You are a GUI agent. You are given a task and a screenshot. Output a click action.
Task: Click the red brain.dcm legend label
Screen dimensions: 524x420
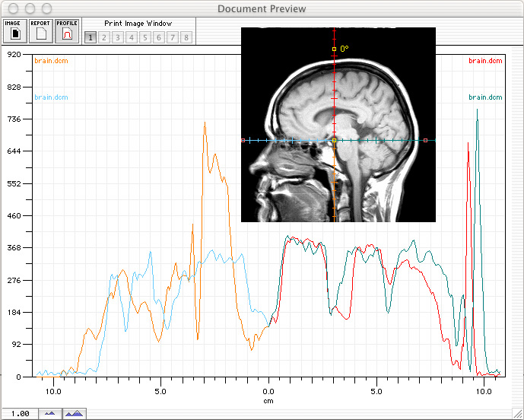point(485,60)
